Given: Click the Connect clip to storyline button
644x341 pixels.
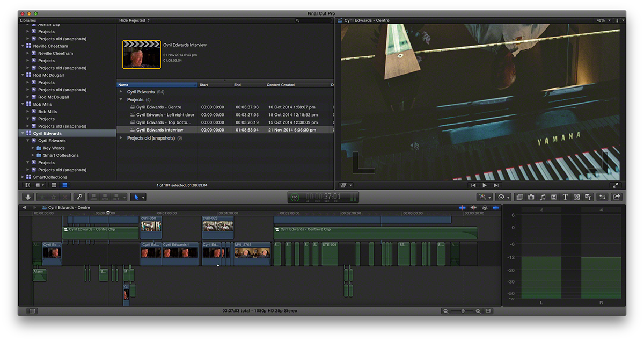Looking at the screenshot, I should [x=93, y=197].
